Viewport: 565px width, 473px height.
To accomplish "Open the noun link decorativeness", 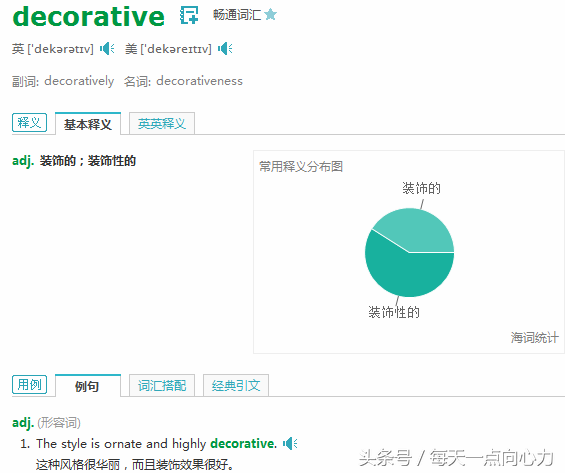I will [x=199, y=81].
